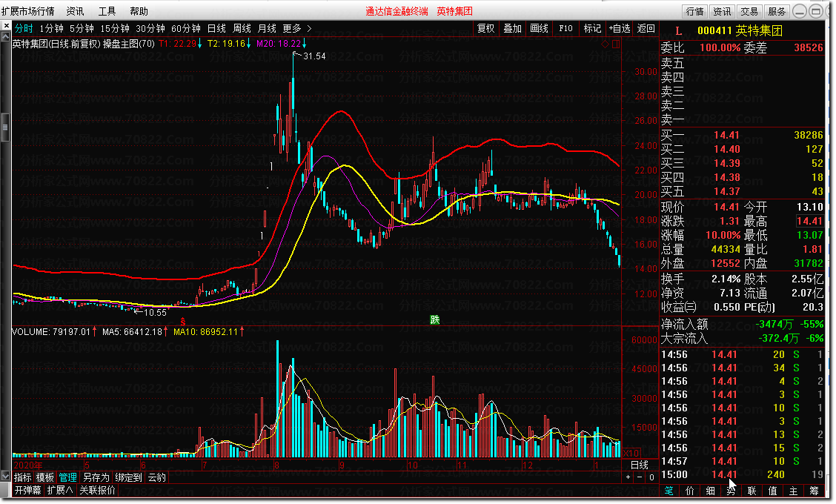
Task: Close the chart panel with the X icon
Action: pos(6,26)
